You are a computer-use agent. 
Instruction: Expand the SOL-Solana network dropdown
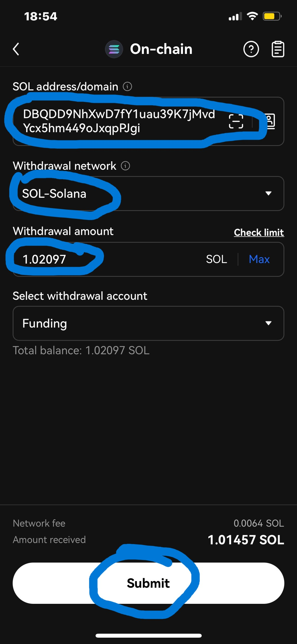pos(148,194)
